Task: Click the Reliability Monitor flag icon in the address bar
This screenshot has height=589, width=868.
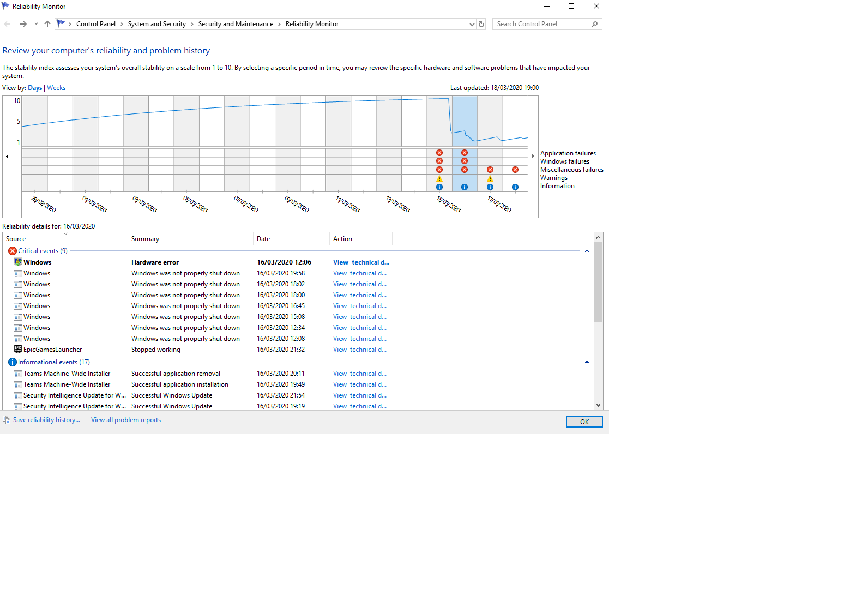Action: pos(61,23)
